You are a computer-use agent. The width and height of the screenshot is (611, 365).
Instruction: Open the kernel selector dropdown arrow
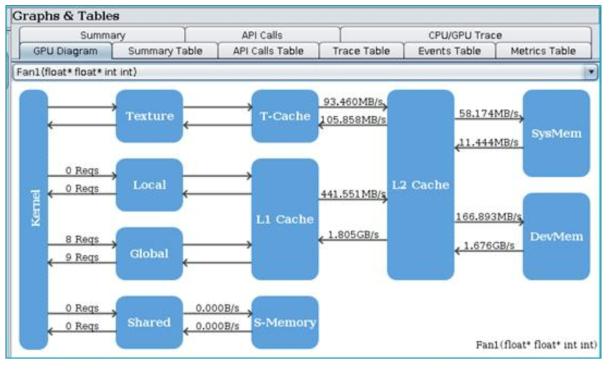[591, 72]
